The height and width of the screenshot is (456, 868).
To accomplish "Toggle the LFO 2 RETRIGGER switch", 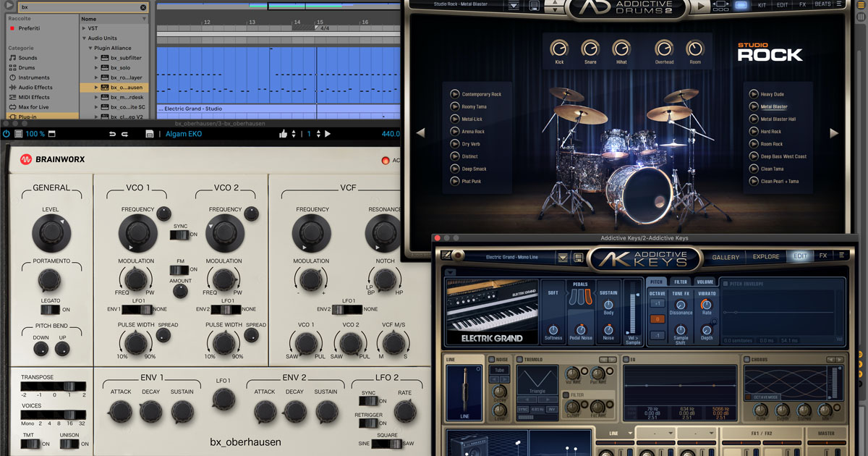I will pos(369,423).
